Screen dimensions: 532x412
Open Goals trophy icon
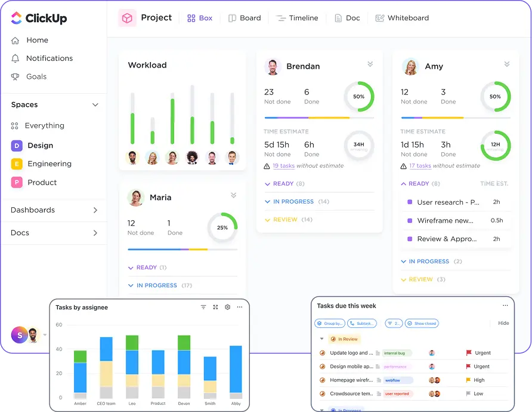click(15, 77)
